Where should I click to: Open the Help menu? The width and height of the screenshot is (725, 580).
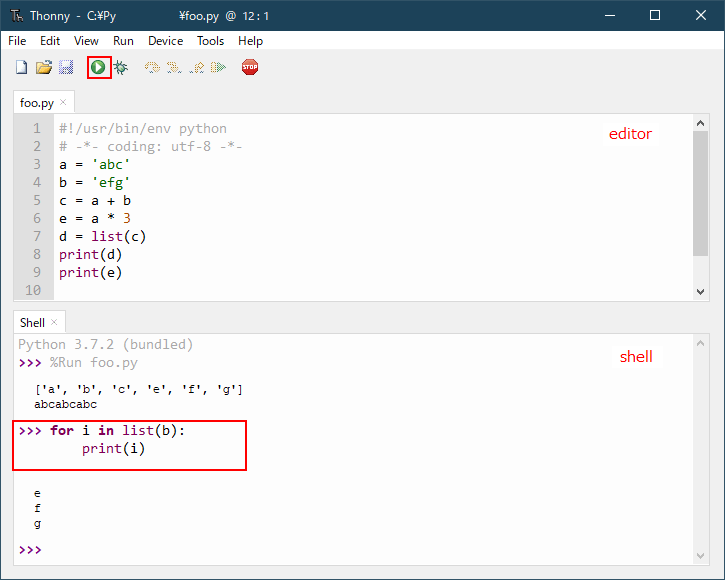(x=250, y=41)
